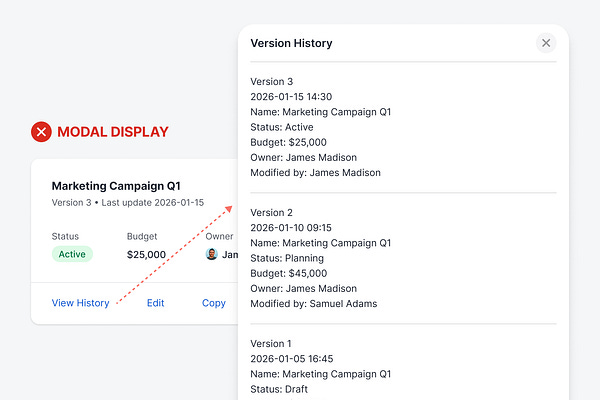Click the Budget: $45,000 line
The width and height of the screenshot is (600, 400).
[x=291, y=273]
